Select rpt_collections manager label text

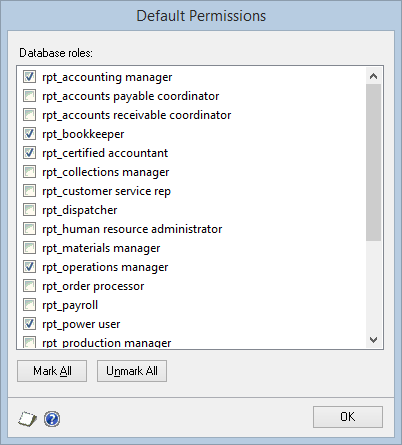tap(106, 172)
